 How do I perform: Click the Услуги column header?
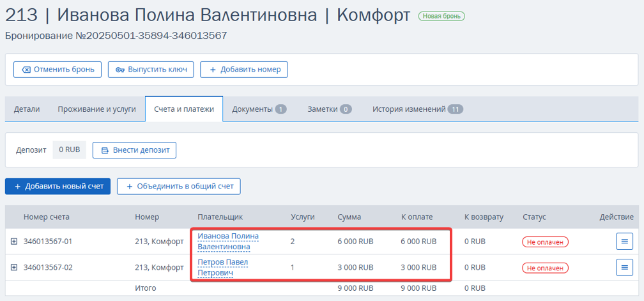pos(303,217)
